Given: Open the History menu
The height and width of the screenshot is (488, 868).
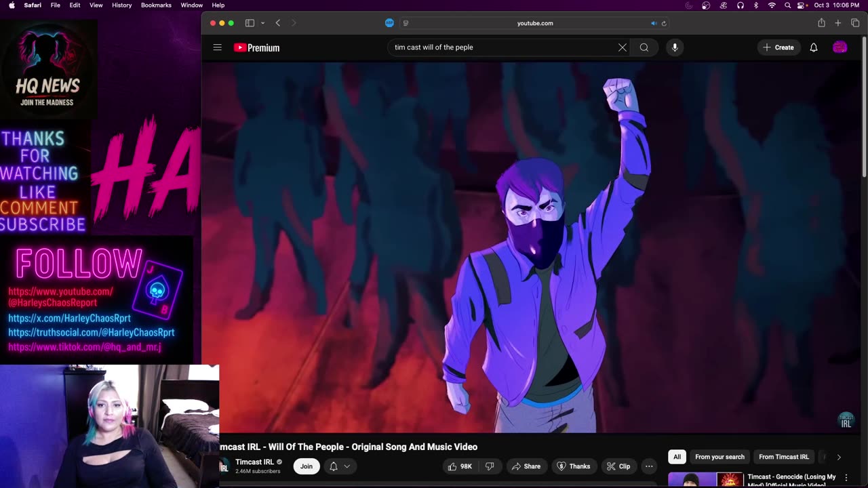Looking at the screenshot, I should pos(122,5).
